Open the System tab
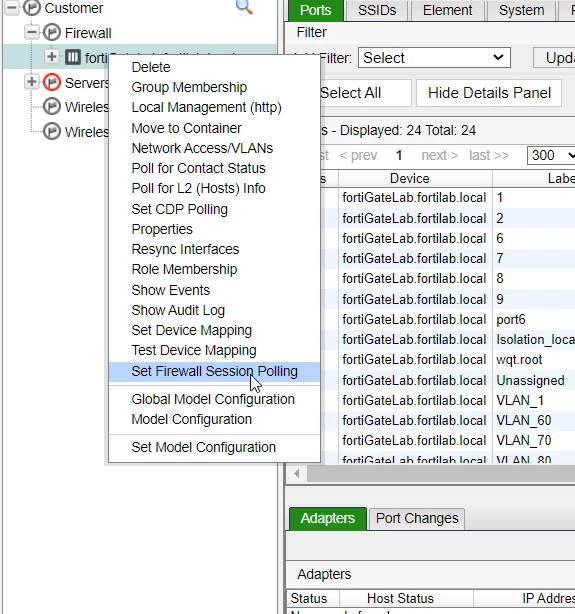Image resolution: width=575 pixels, height=614 pixels. (x=521, y=10)
